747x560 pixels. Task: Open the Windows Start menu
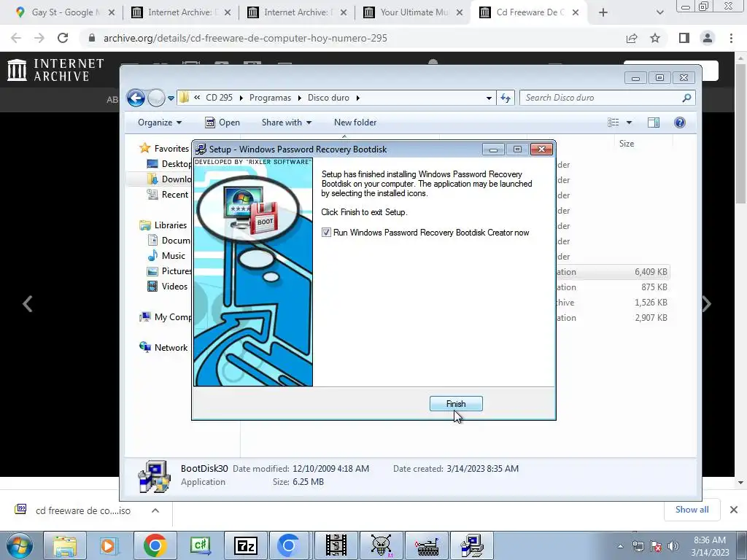click(x=19, y=545)
